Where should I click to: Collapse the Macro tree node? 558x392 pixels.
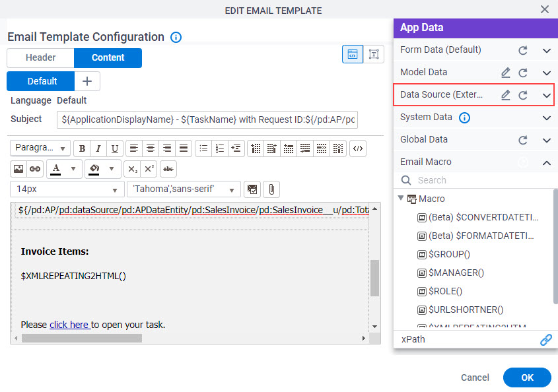(401, 198)
